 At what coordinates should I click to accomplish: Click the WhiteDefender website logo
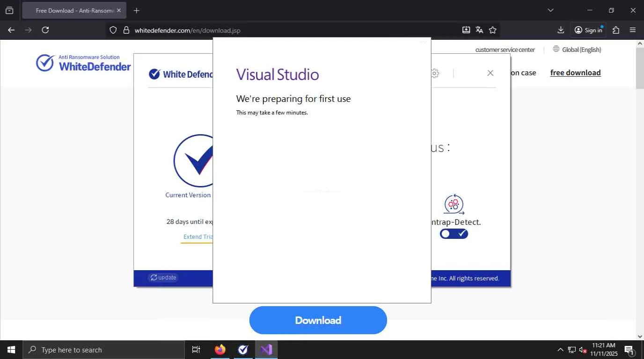[x=83, y=63]
